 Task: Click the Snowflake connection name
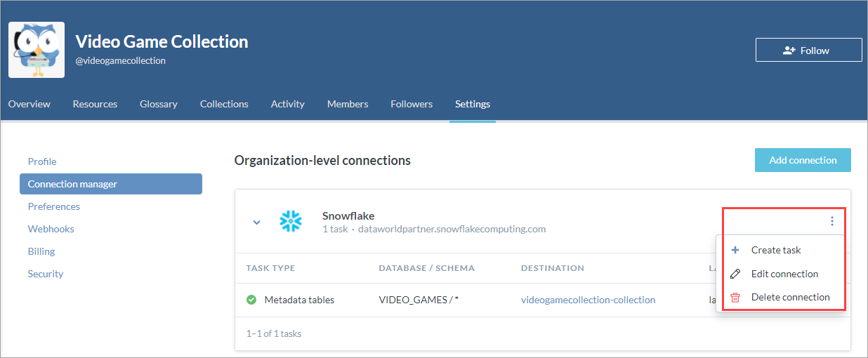tap(348, 216)
